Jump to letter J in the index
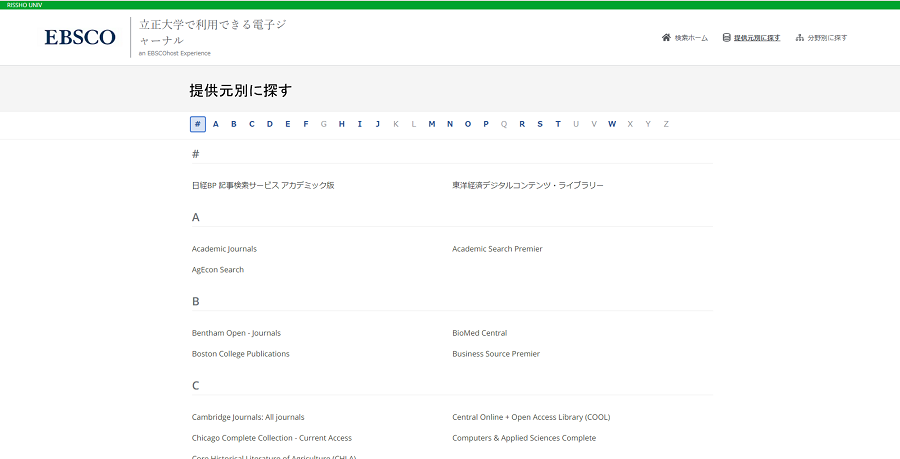 pyautogui.click(x=378, y=124)
